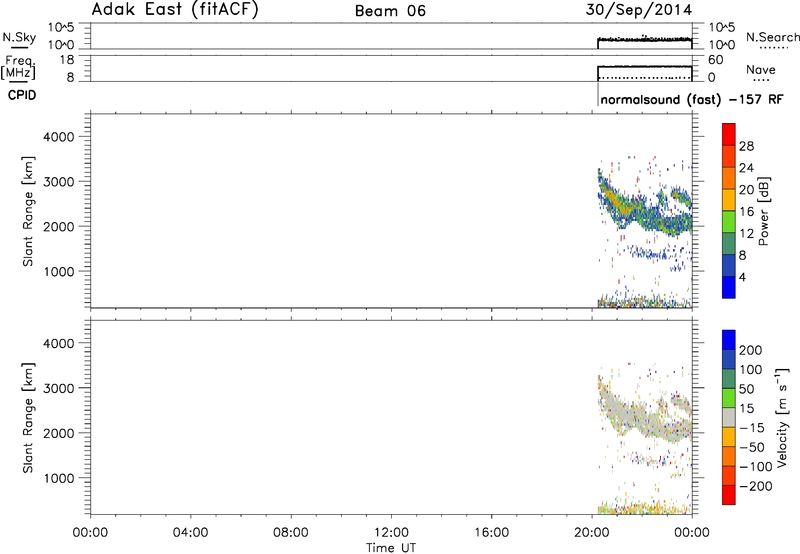Click the bright blue bottom power colorbar segment

729,287
